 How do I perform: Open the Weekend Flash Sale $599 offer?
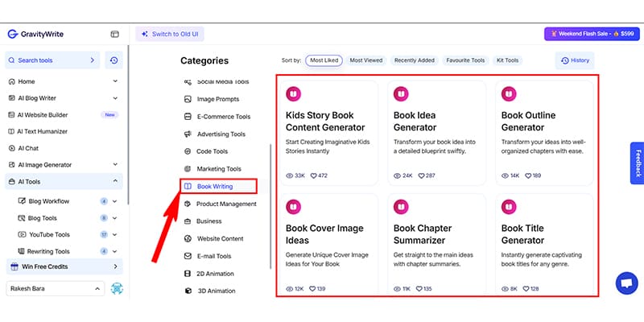[x=592, y=34]
